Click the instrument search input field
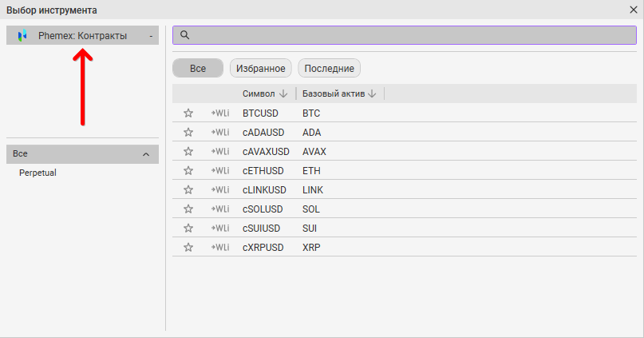Screen dimensions: 644x338 point(407,35)
